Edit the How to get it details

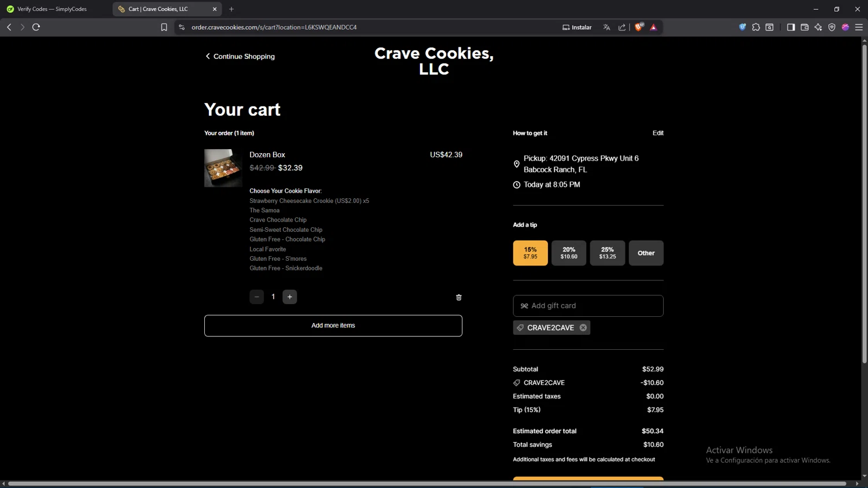tap(658, 133)
